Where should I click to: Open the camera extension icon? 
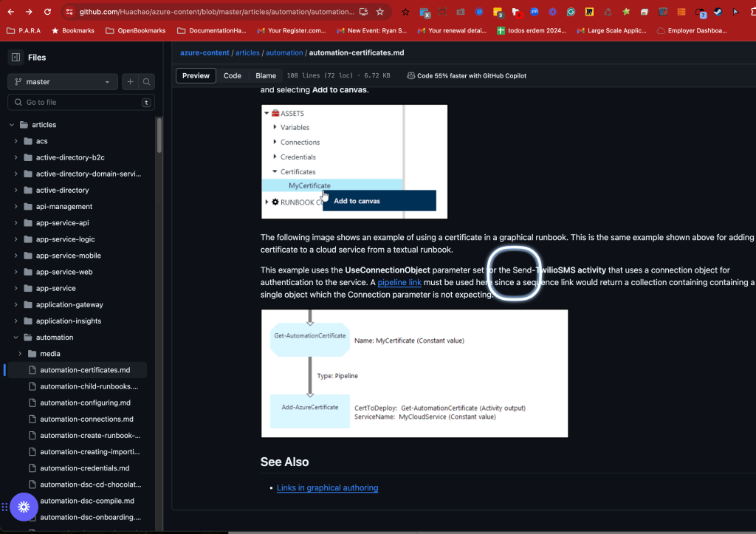pos(461,12)
